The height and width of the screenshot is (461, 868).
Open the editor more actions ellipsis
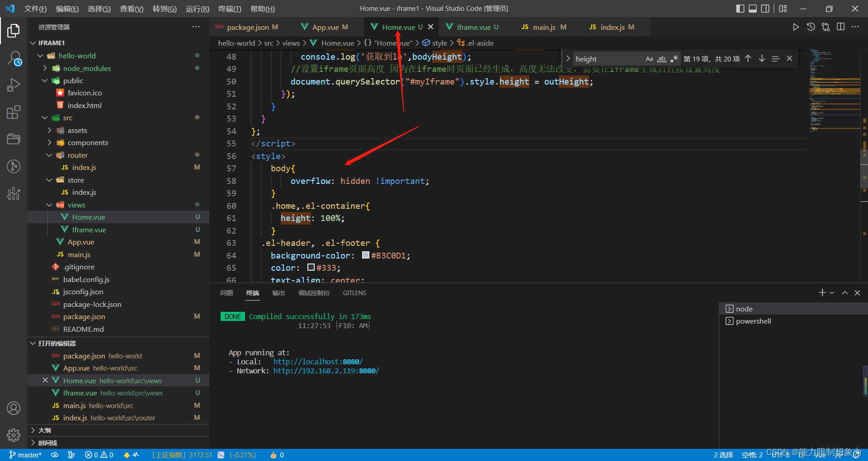tap(855, 27)
